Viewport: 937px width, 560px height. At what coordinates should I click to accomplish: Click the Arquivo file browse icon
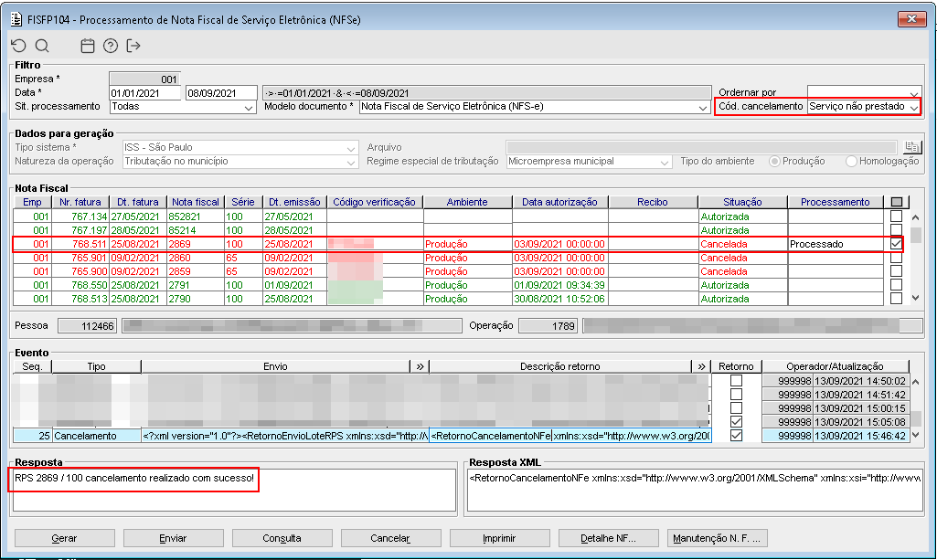(x=912, y=147)
